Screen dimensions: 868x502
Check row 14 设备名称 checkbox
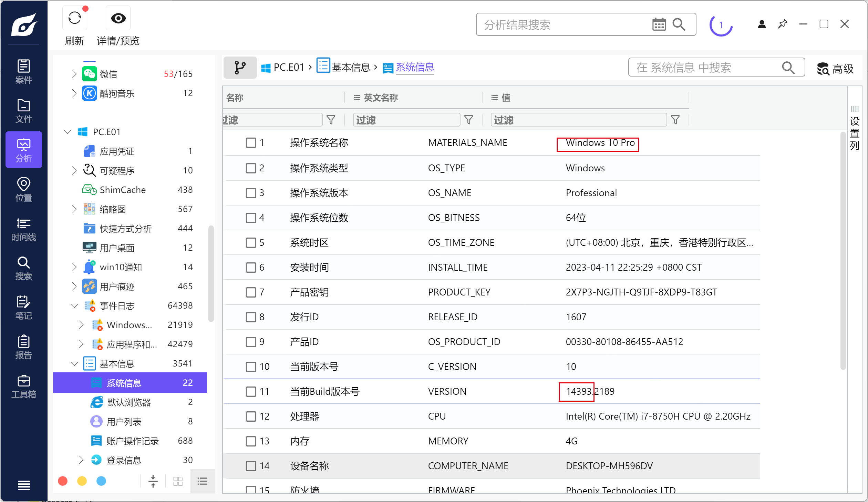pos(251,466)
